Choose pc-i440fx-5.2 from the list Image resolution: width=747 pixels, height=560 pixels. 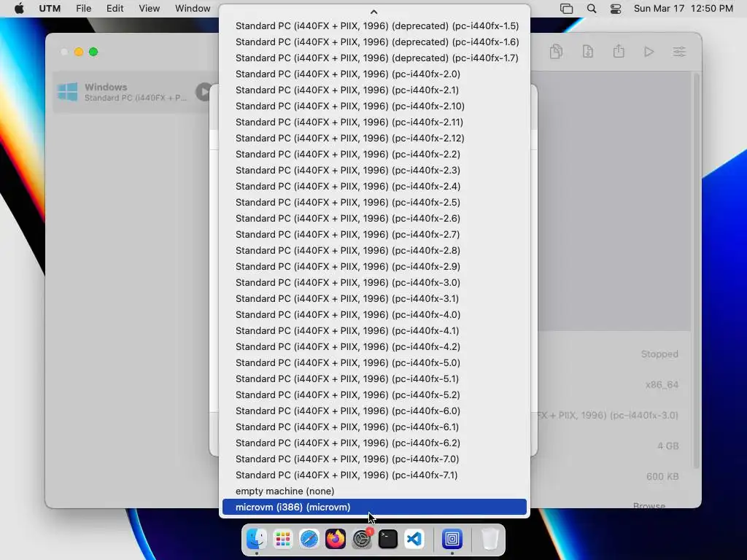(374, 394)
